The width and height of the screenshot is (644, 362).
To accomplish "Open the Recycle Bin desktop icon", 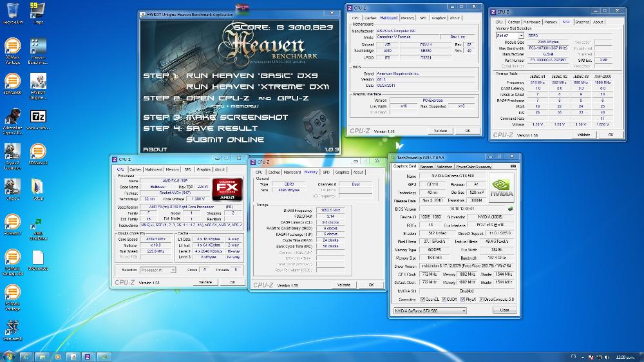I will tap(12, 13).
